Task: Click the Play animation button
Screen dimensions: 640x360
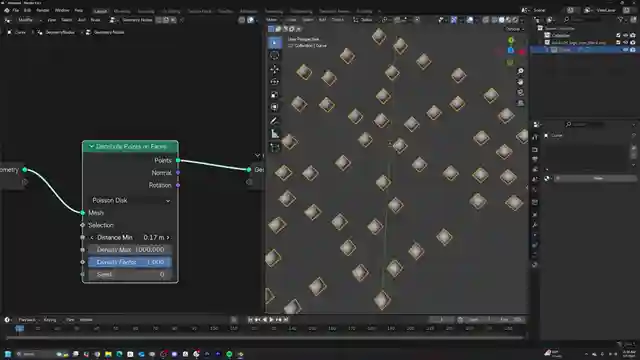Action: click(271, 320)
